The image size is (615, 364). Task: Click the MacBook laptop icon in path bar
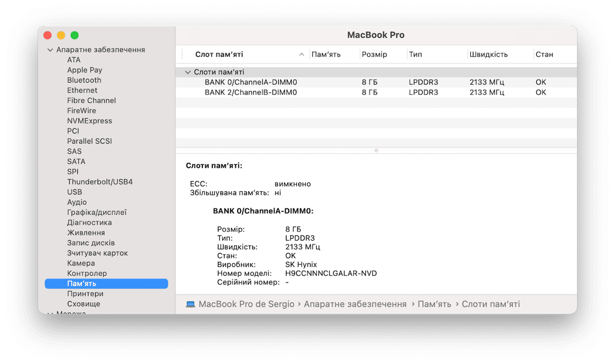[x=190, y=304]
